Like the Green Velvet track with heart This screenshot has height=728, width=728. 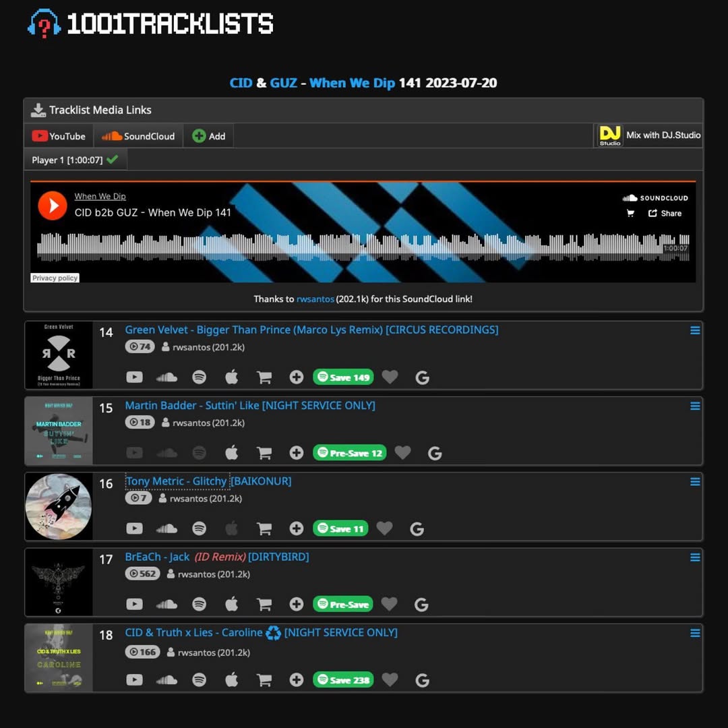pos(390,377)
